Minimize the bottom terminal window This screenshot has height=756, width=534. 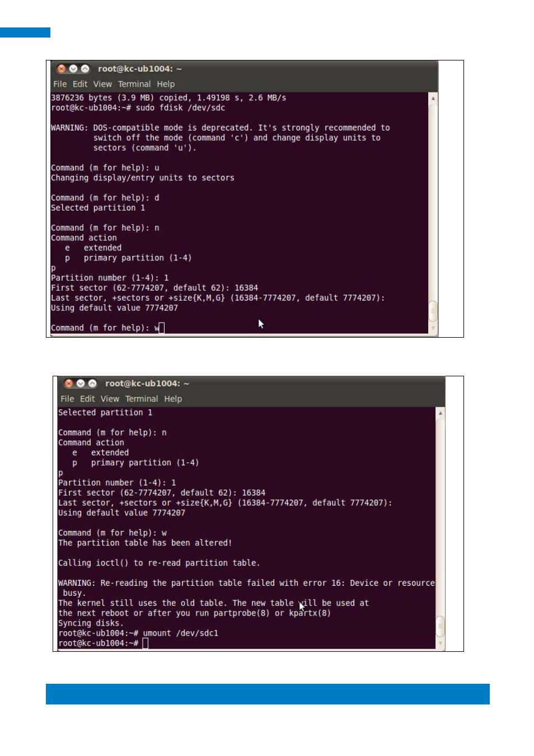(x=81, y=384)
